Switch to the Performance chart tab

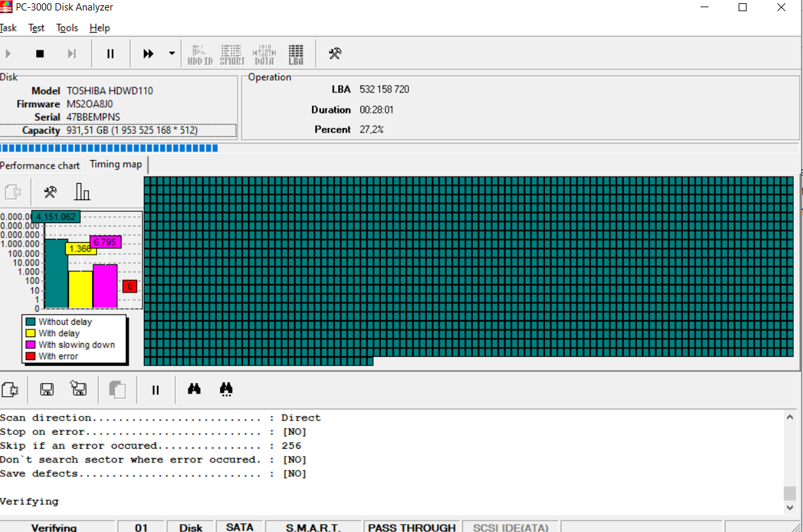click(40, 165)
